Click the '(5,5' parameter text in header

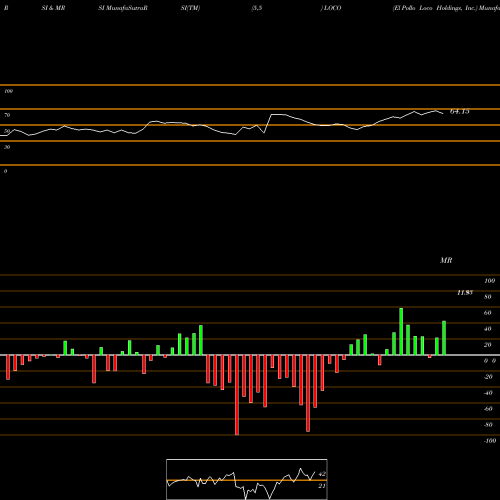point(257,8)
